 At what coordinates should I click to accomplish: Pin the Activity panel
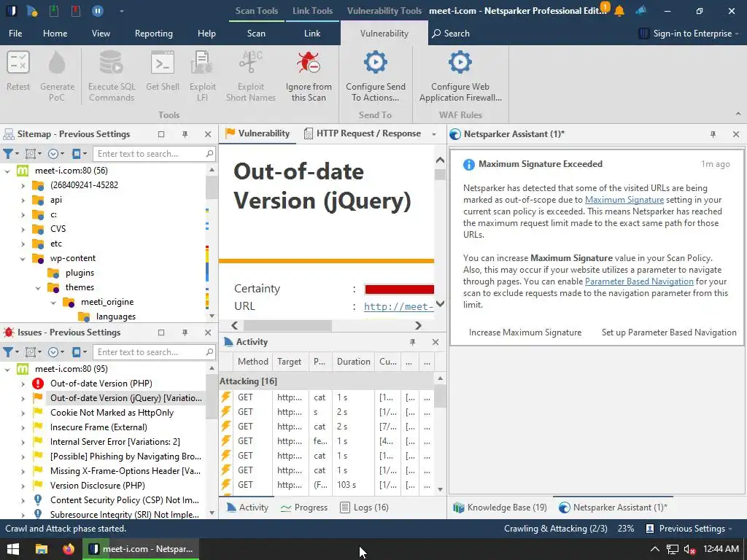tap(413, 342)
